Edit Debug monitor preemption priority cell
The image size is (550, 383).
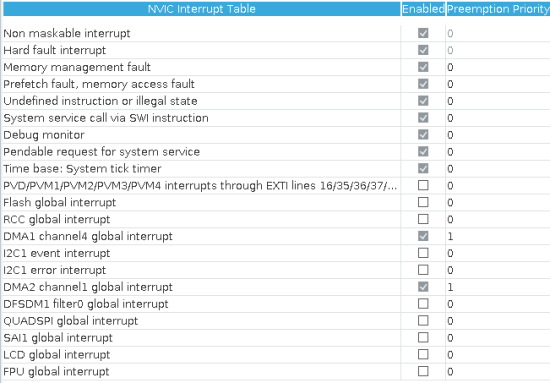pos(498,135)
